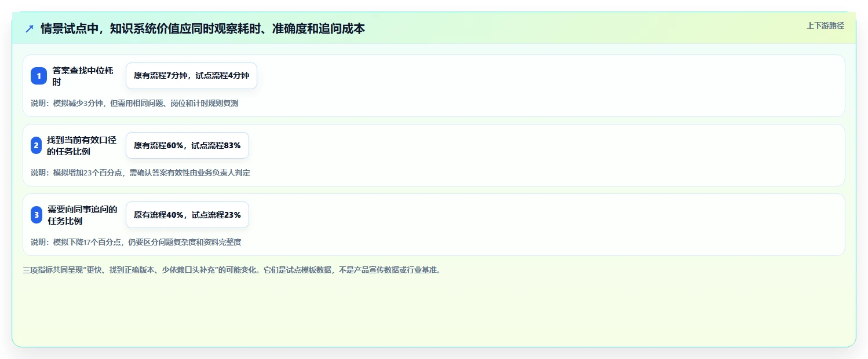Click the number 3 badge

point(37,215)
